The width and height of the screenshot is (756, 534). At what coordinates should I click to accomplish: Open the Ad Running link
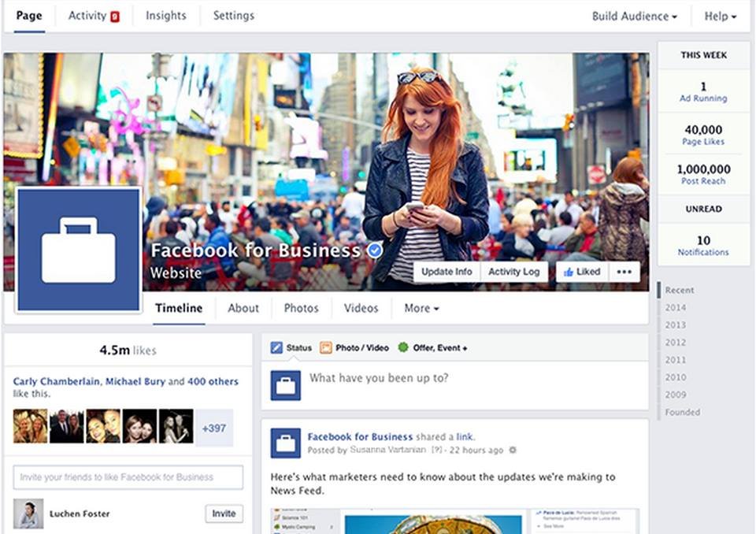(x=703, y=98)
